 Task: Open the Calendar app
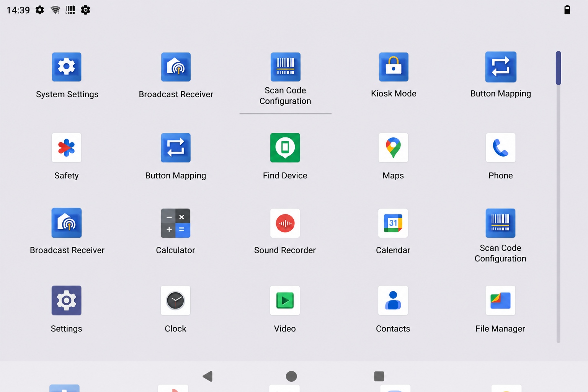tap(393, 223)
